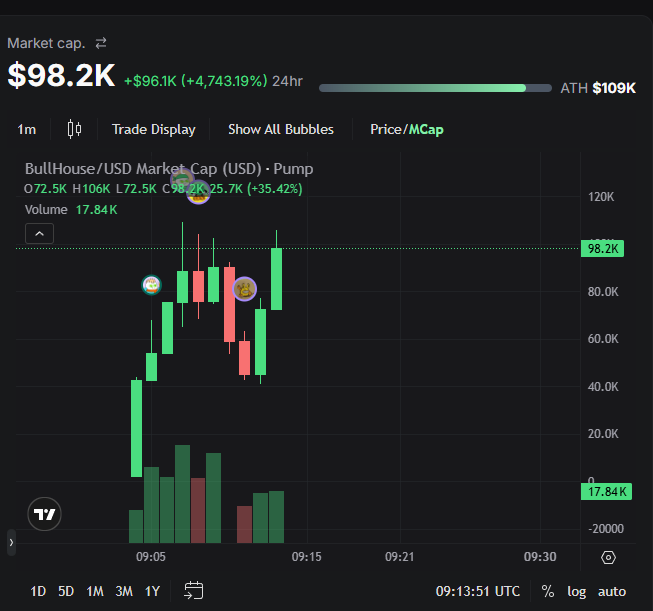
Task: Toggle percent scale mode
Action: tap(548, 591)
